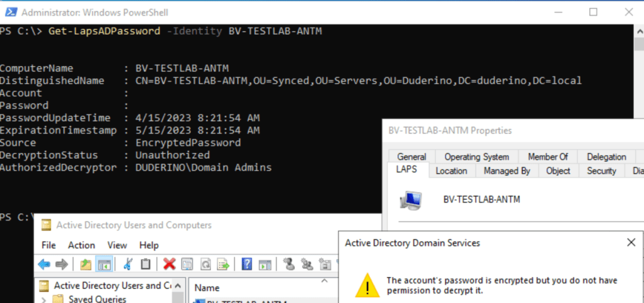Close the Active Directory Domain Services dialog
644x303 pixels.
coord(631,243)
